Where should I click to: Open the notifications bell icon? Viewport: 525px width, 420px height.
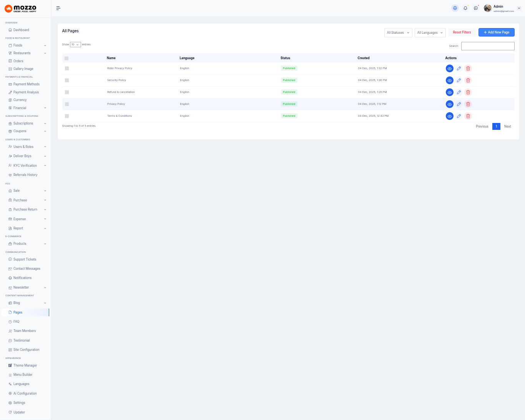point(465,8)
